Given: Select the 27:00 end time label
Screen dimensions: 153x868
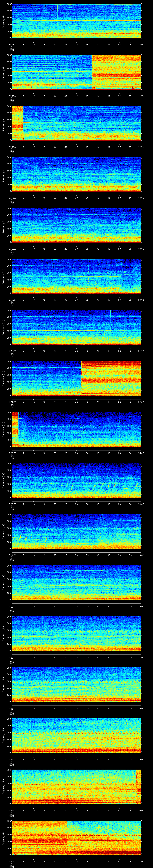Looking at the screenshot, I should click(x=141, y=657).
